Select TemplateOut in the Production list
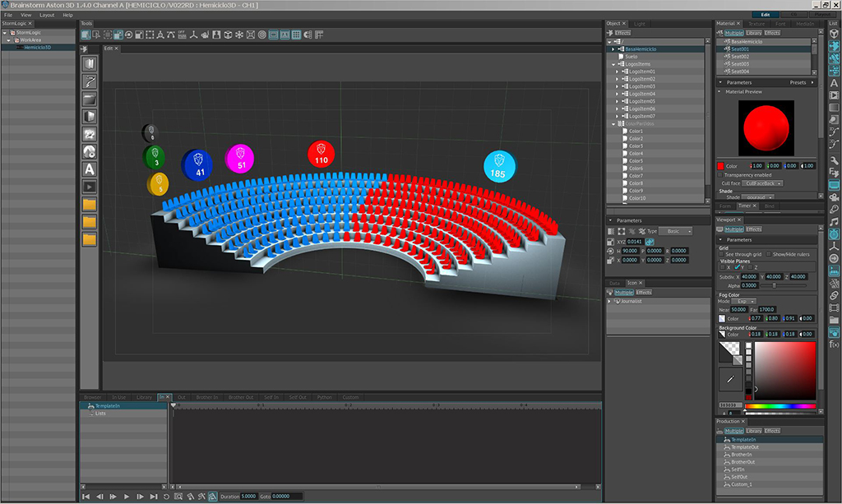 (747, 446)
